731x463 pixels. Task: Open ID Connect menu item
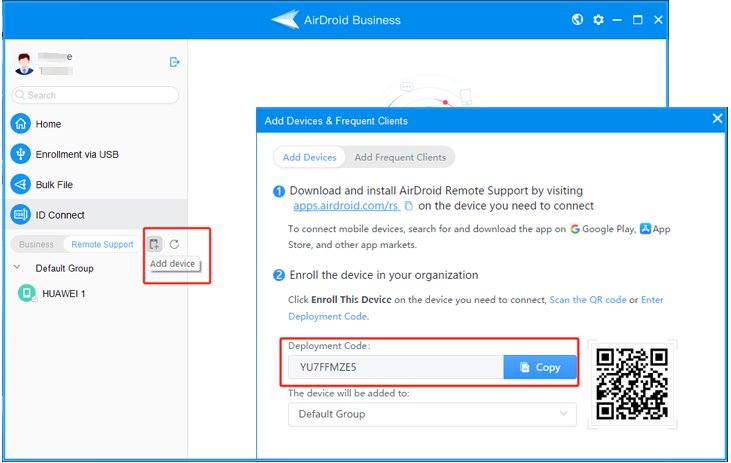point(60,215)
